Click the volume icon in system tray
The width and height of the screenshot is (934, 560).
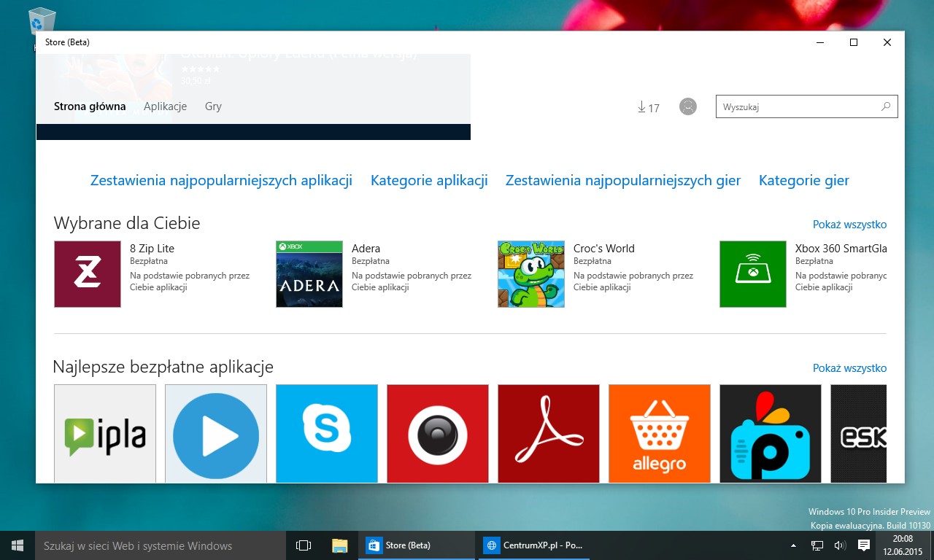[839, 545]
